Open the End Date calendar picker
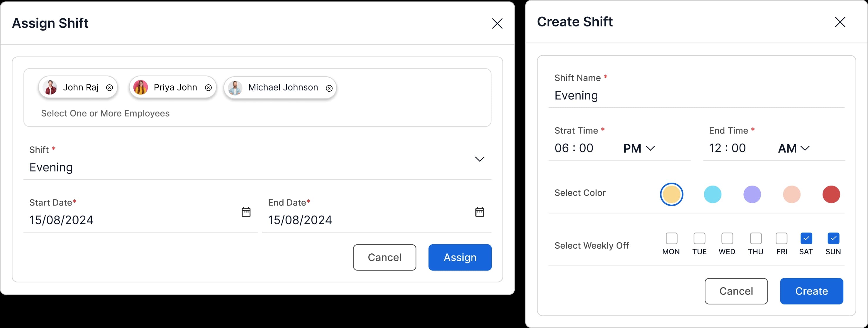Screen dimensions: 868x328 (480, 212)
